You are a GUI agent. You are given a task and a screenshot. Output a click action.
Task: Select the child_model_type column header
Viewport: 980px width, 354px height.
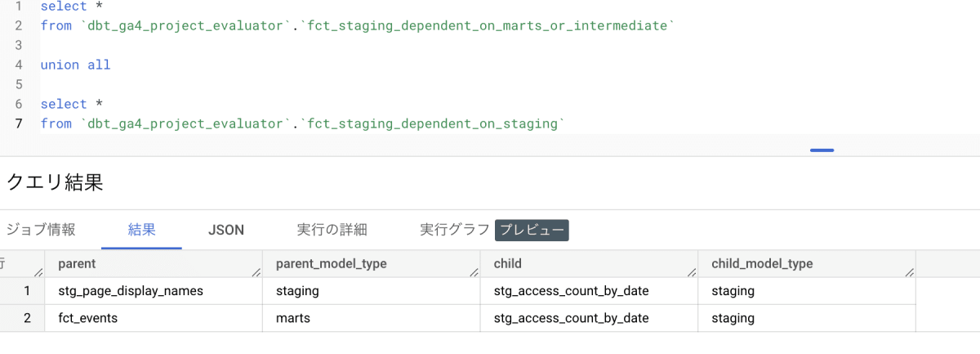point(762,263)
